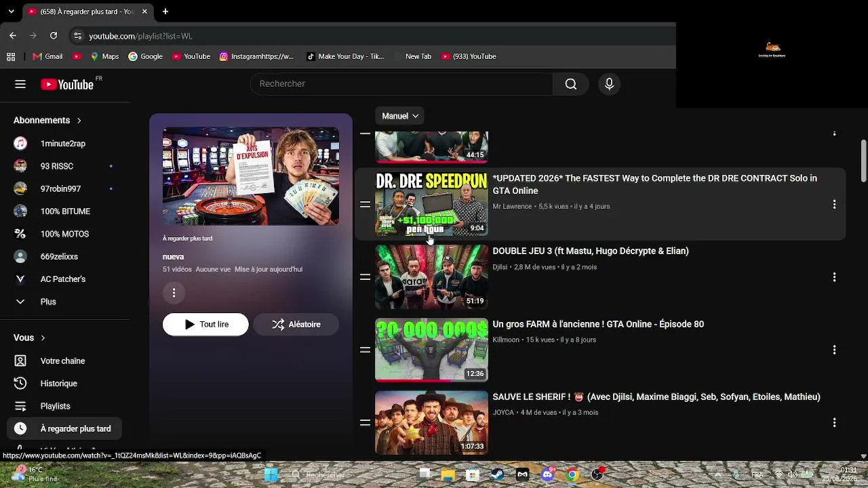Visit the JOYCA channel link
The height and width of the screenshot is (488, 868).
tap(503, 413)
